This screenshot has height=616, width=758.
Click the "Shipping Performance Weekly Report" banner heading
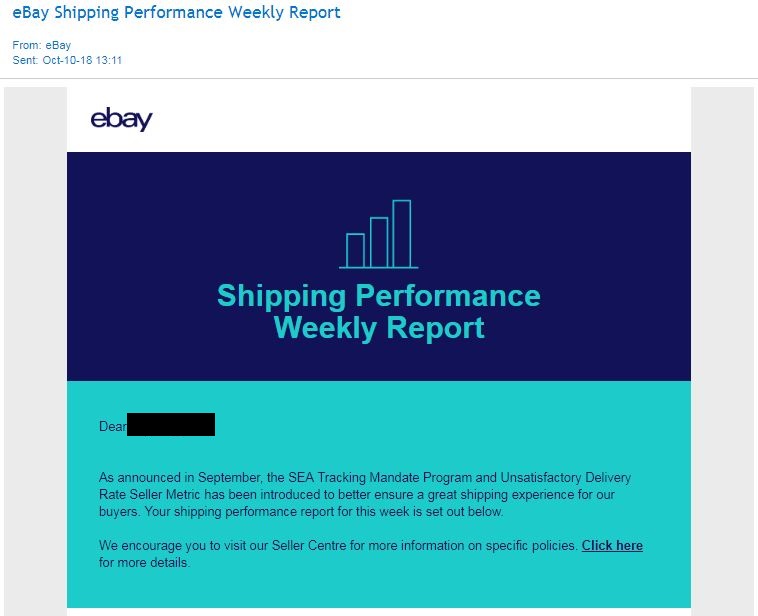379,311
